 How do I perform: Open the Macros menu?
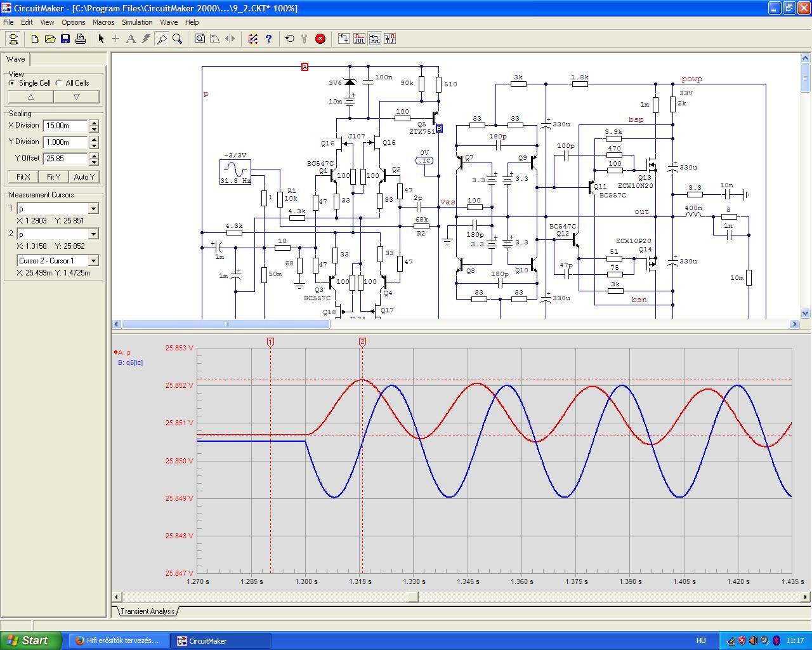(x=103, y=22)
